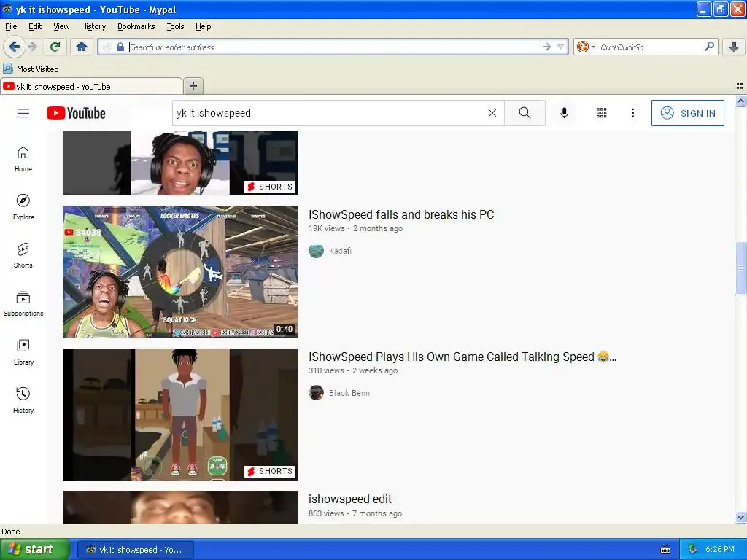The image size is (747, 560).
Task: Click the YouTube logo
Action: (76, 113)
